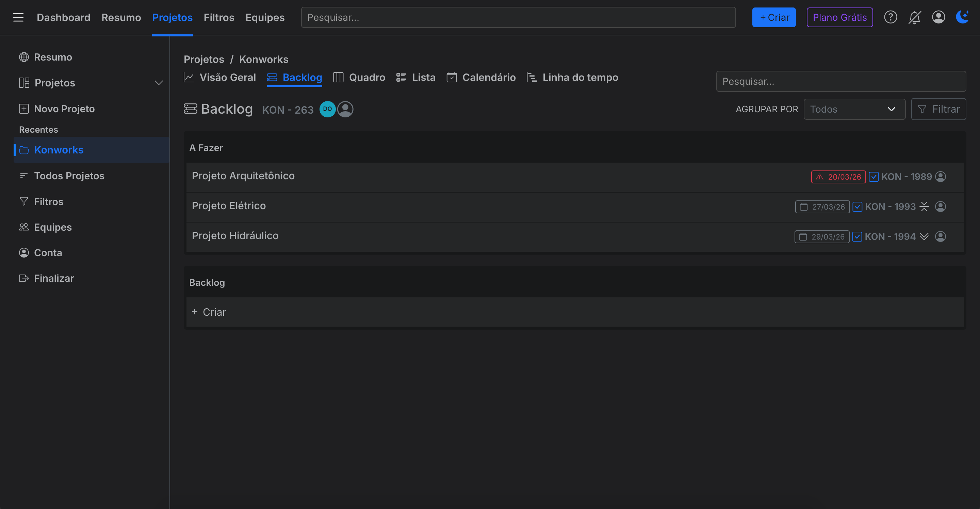Open the help icon in the top bar
980x509 pixels.
[x=890, y=17]
